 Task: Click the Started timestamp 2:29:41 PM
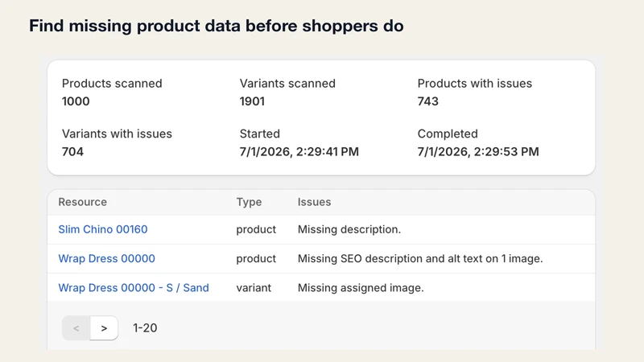[299, 152]
